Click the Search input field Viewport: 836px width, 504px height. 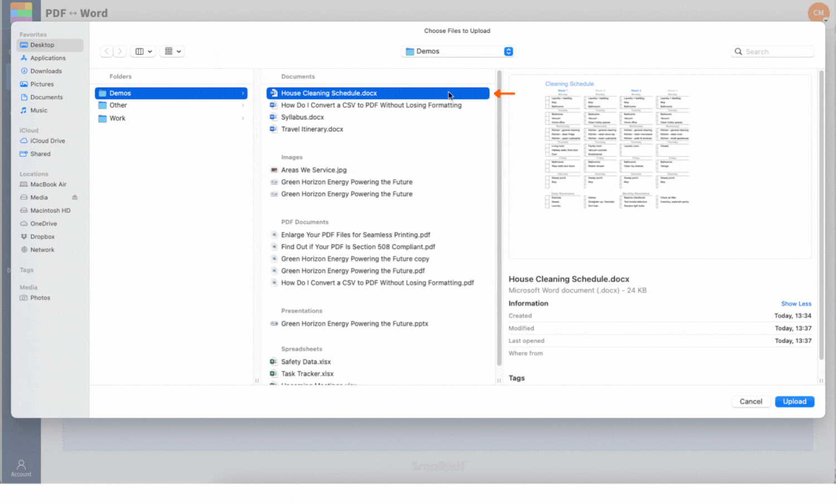click(x=772, y=51)
